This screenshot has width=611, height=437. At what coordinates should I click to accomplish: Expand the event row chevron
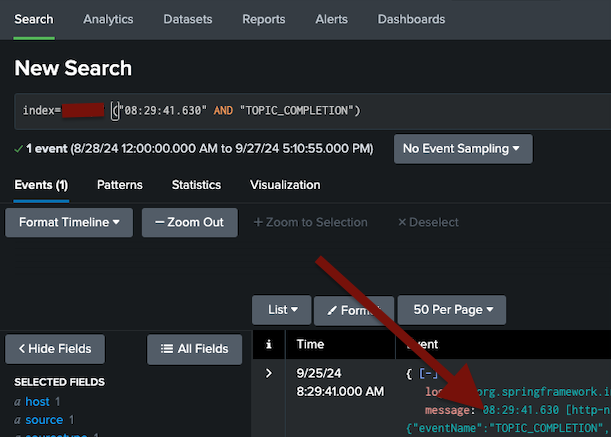268,373
